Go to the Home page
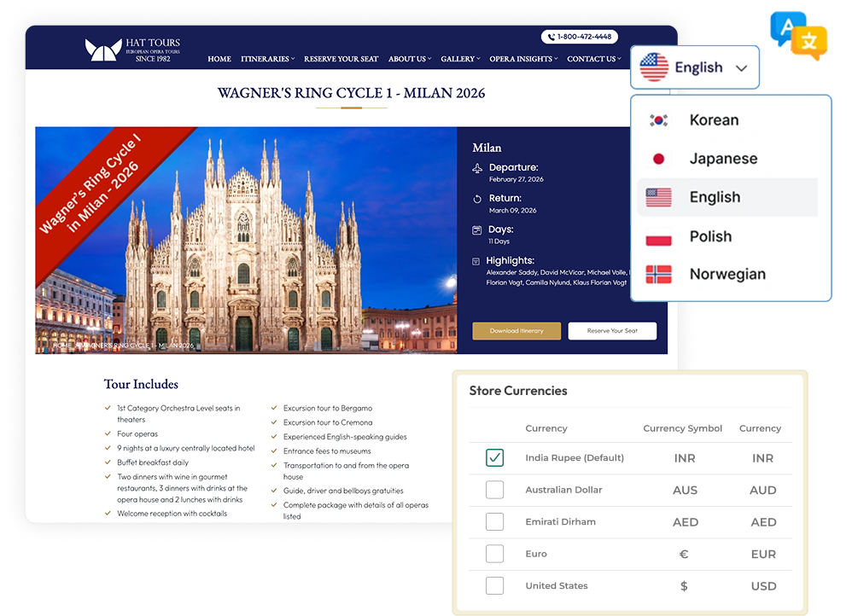Image resolution: width=858 pixels, height=616 pixels. [219, 59]
